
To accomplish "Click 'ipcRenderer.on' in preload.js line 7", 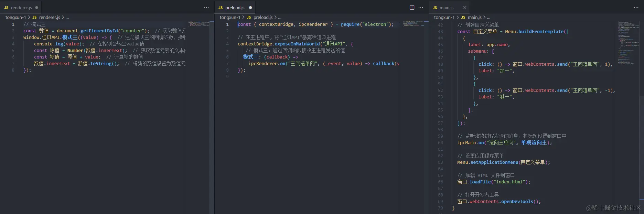I will (x=267, y=63).
